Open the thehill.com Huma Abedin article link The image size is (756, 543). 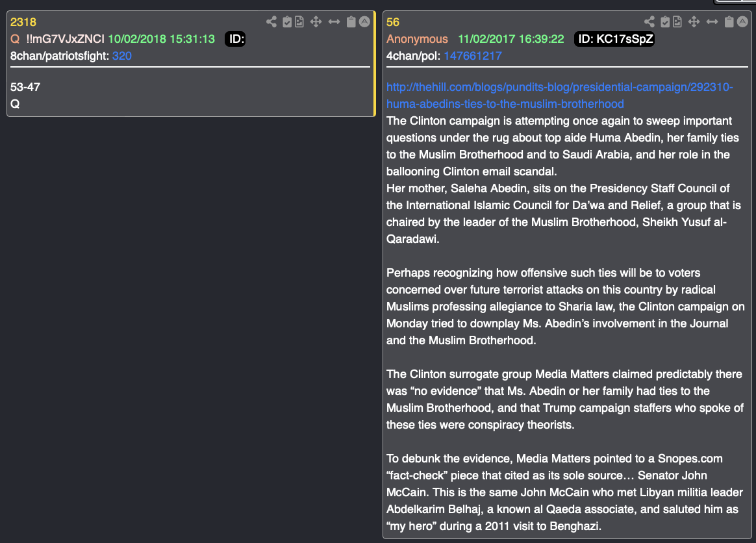pos(559,95)
